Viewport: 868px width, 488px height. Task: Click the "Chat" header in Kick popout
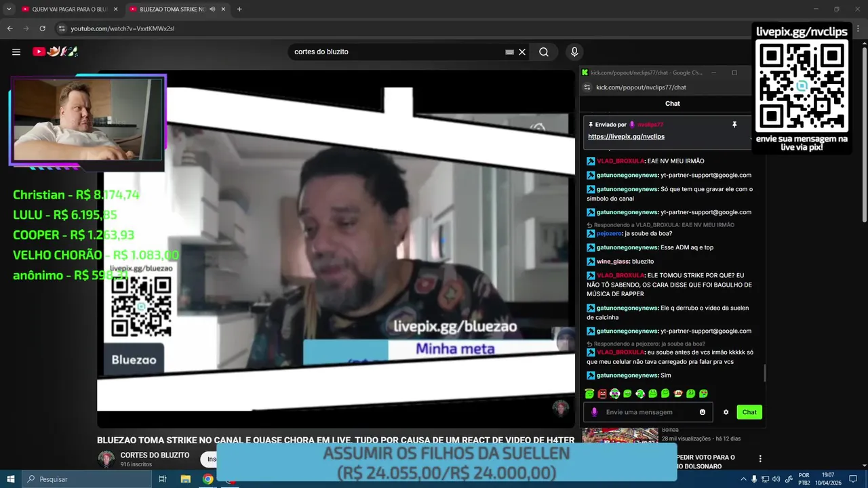pyautogui.click(x=672, y=104)
